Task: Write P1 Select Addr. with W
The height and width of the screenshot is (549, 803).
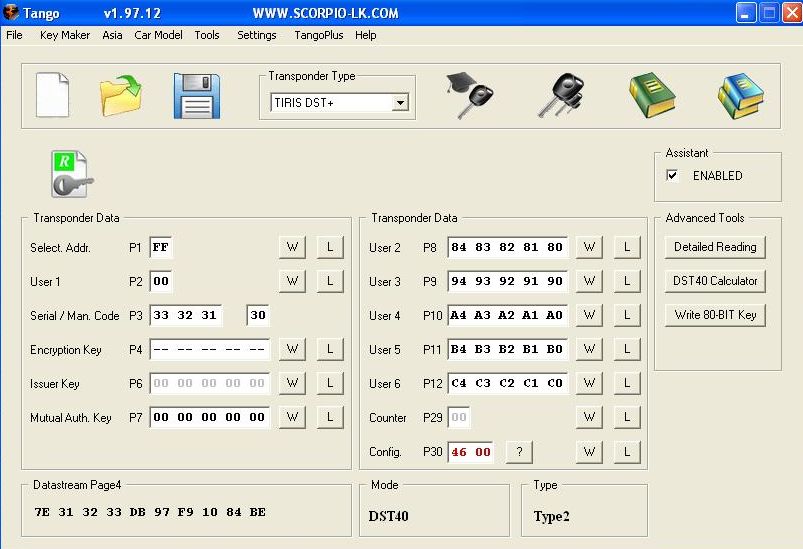Action: pos(292,247)
